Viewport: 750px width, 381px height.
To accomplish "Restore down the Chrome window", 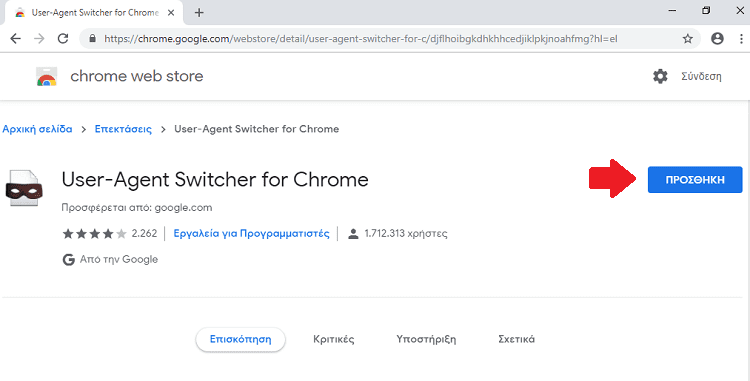I will (706, 11).
